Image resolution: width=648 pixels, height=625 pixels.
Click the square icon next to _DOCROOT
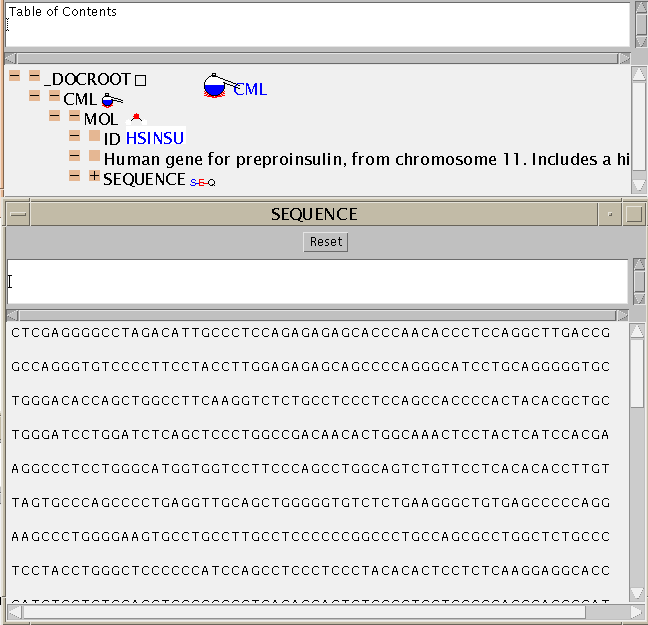click(x=141, y=80)
